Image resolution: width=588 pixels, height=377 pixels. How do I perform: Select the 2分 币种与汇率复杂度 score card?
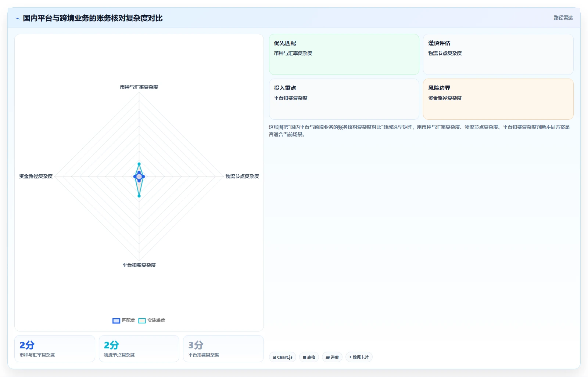pyautogui.click(x=55, y=349)
